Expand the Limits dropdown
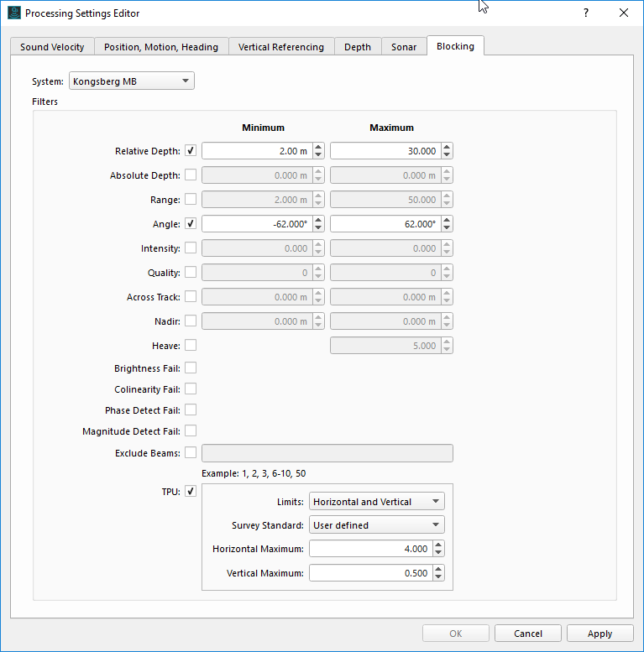644x652 pixels. point(376,502)
